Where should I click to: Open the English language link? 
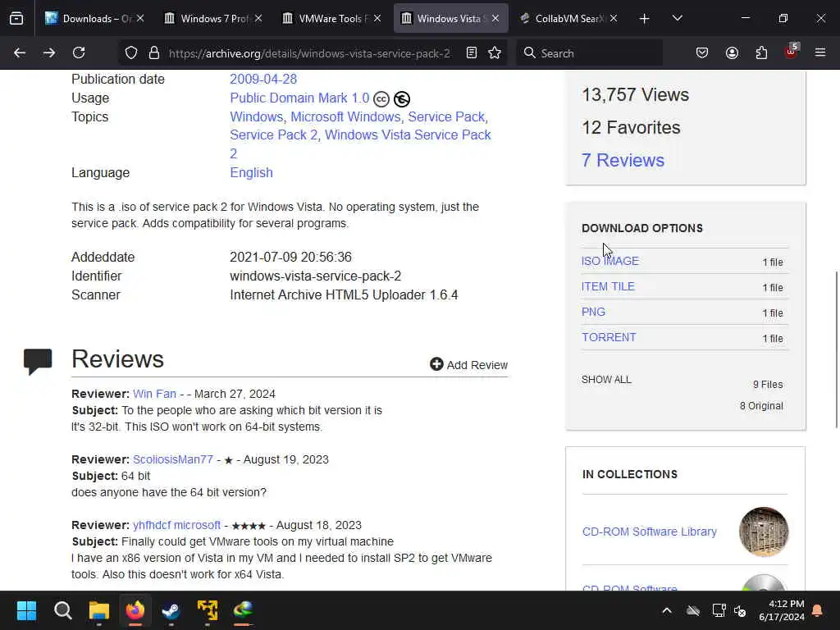(x=251, y=172)
